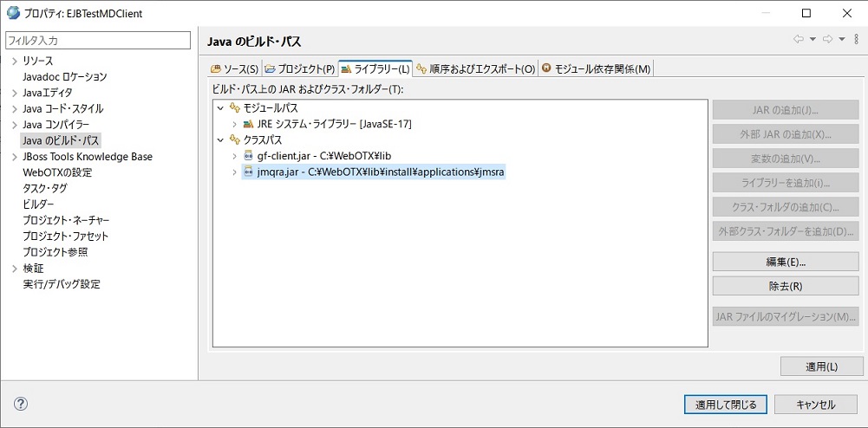Click the back navigation arrow icon
Viewport: 868px width, 428px height.
798,40
